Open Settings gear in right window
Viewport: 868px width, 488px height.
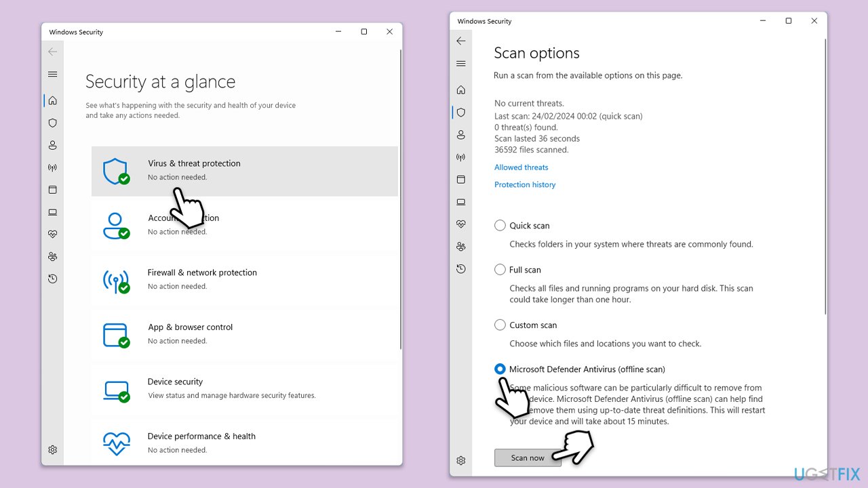461,461
